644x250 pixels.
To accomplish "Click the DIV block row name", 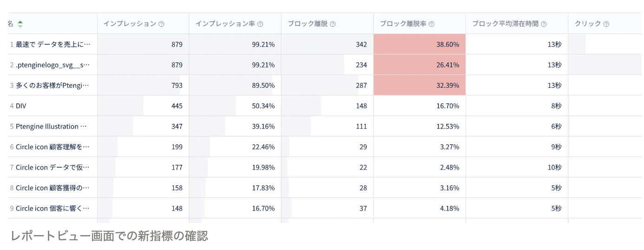I will point(21,106).
